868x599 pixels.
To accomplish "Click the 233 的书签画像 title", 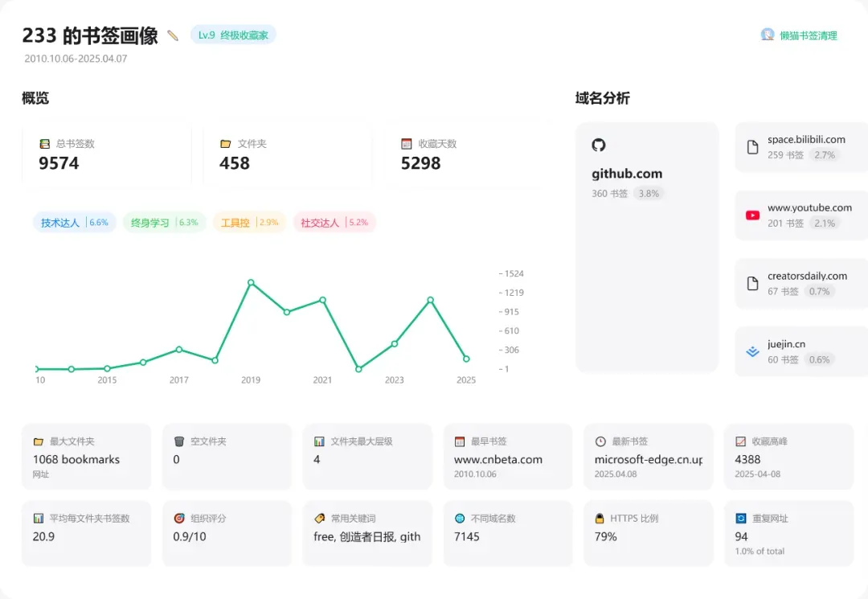I will click(90, 35).
